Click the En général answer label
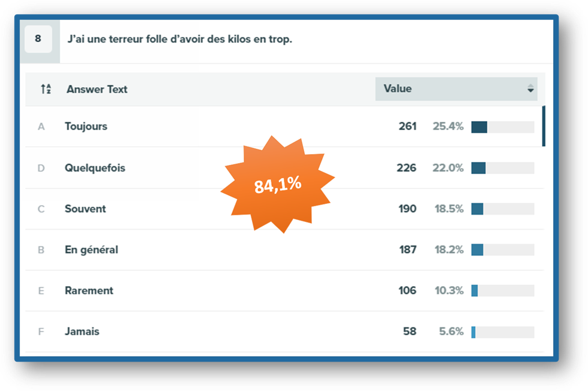Image resolution: width=588 pixels, height=391 pixels. point(91,249)
